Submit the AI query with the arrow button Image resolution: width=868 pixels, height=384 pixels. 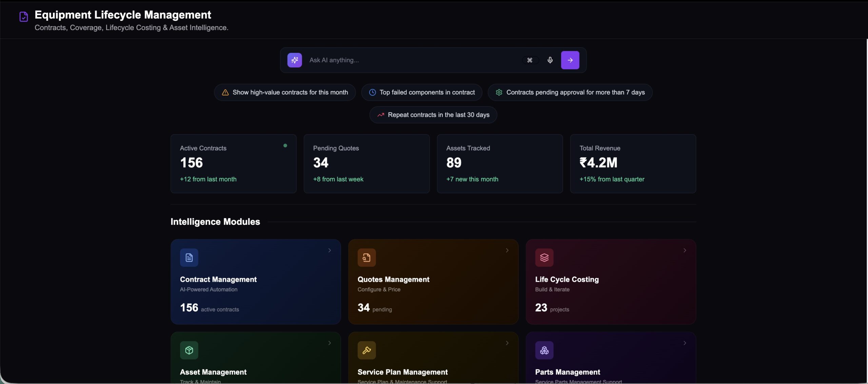[570, 60]
